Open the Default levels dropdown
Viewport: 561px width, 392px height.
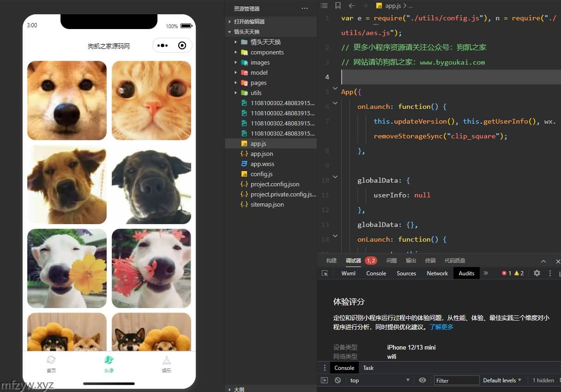502,380
